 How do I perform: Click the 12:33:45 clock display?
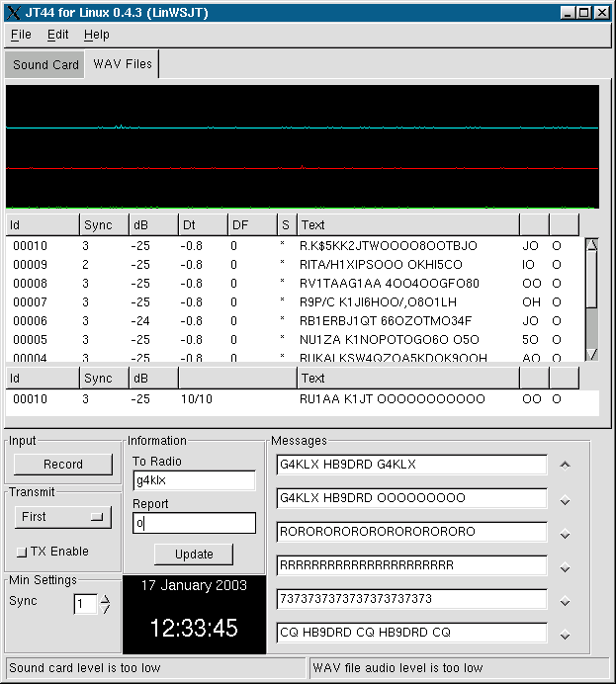[194, 629]
